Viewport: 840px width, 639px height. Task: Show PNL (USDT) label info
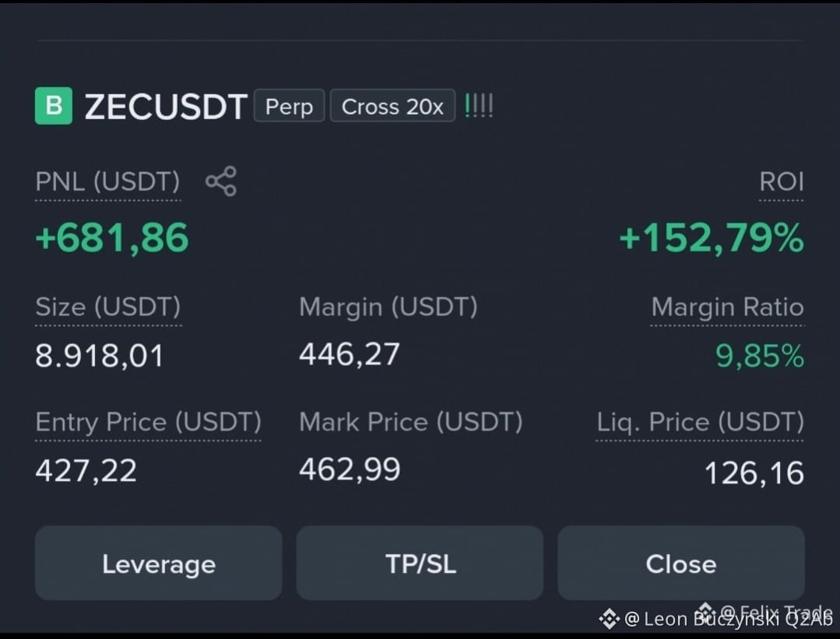[x=107, y=181]
